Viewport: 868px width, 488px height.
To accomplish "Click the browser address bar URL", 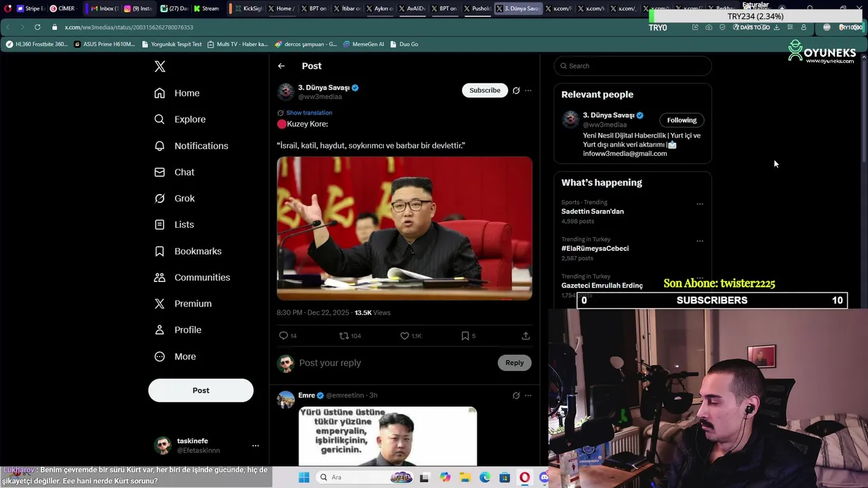I will (x=129, y=27).
